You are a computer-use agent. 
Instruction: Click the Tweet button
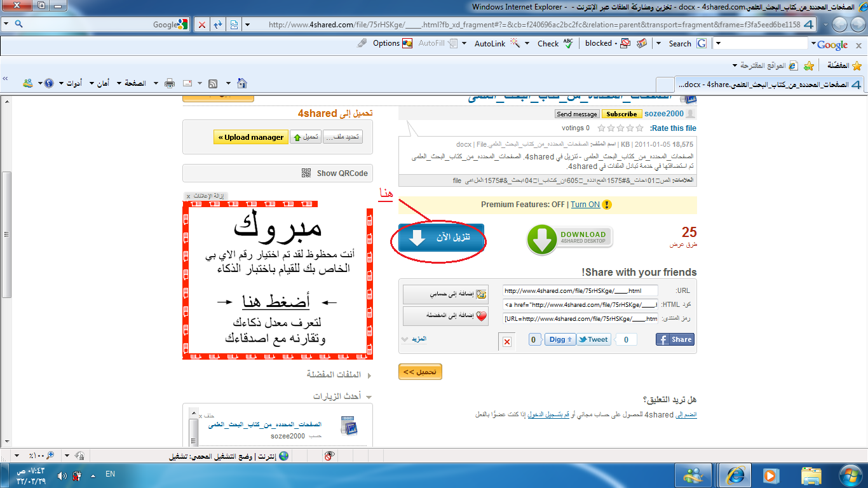593,339
